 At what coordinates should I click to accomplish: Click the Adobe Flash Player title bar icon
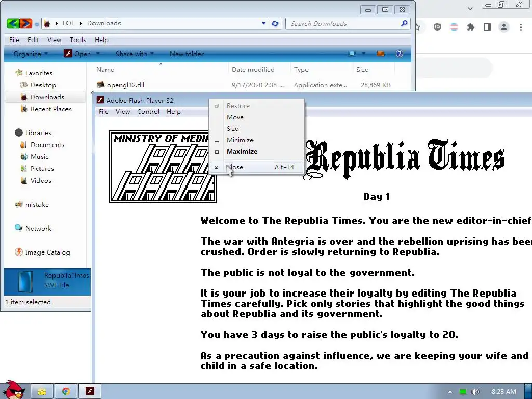(100, 100)
